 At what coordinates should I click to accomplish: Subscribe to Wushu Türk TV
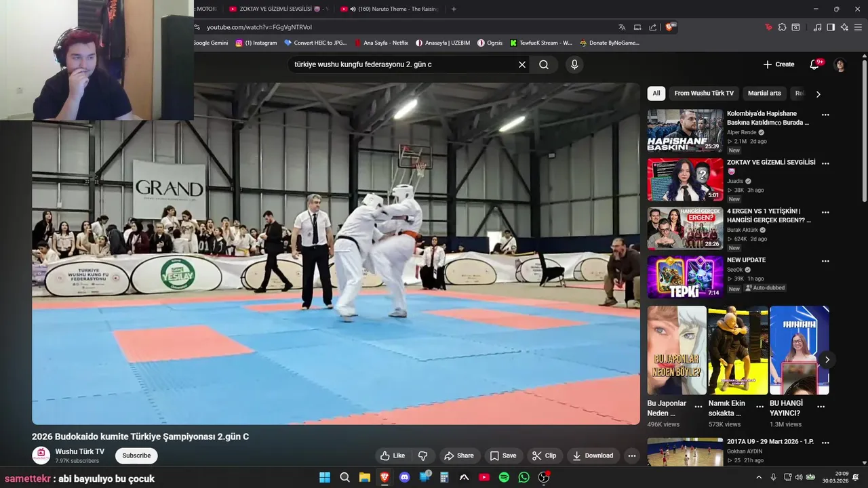pos(136,455)
